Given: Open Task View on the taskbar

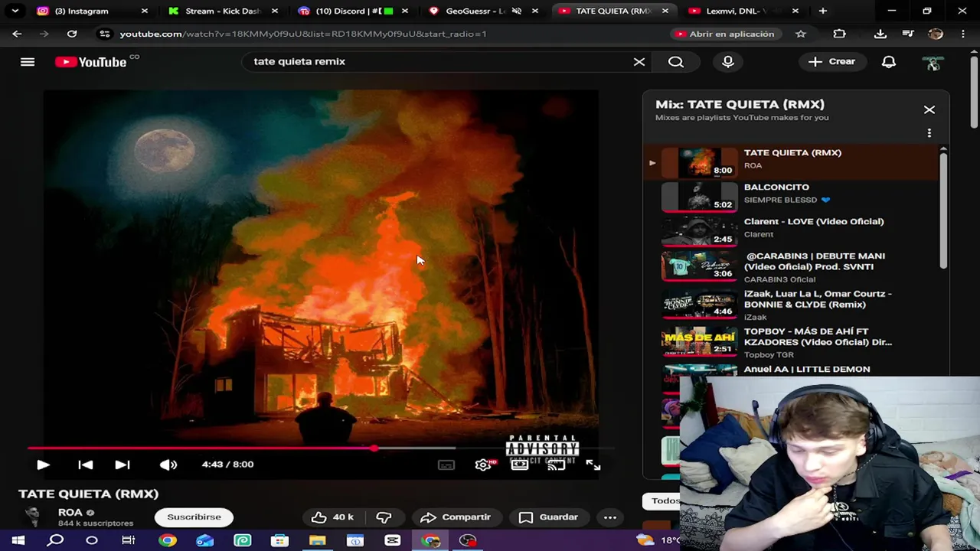Looking at the screenshot, I should 129,541.
